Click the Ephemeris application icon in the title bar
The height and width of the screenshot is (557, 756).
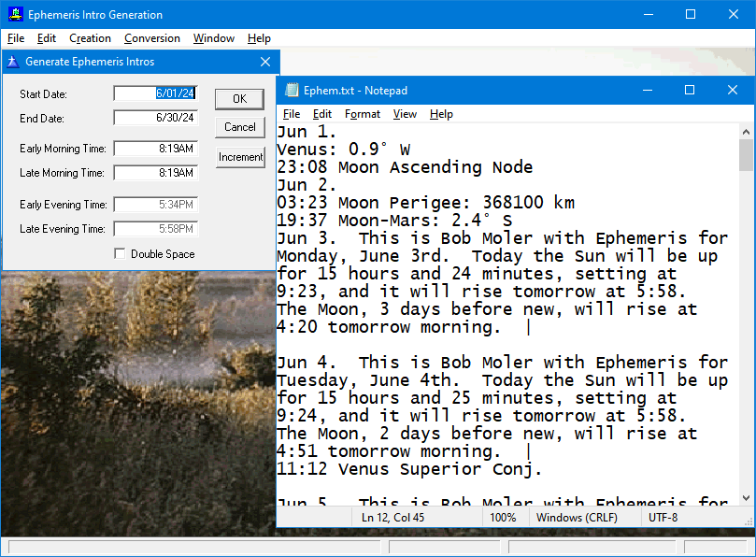[13, 14]
